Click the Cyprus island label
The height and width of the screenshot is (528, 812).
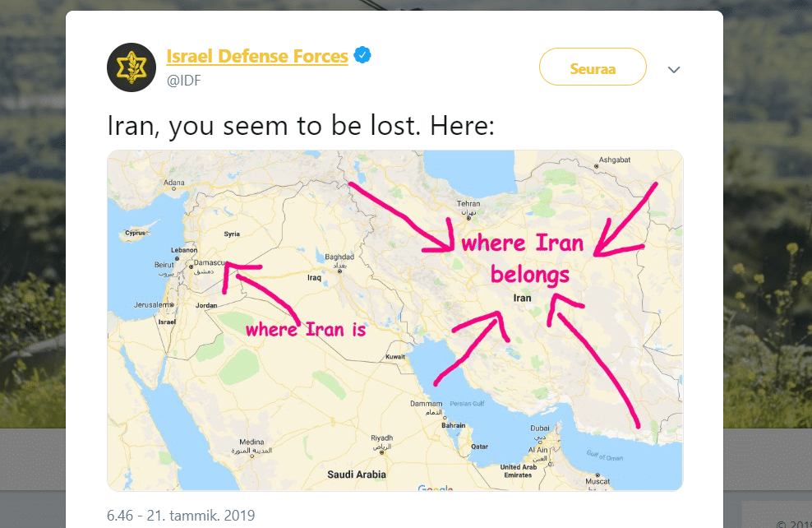point(135,233)
